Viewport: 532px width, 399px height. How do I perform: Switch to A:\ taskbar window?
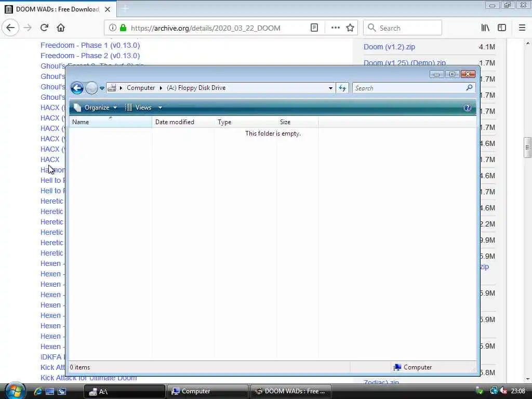tap(125, 391)
